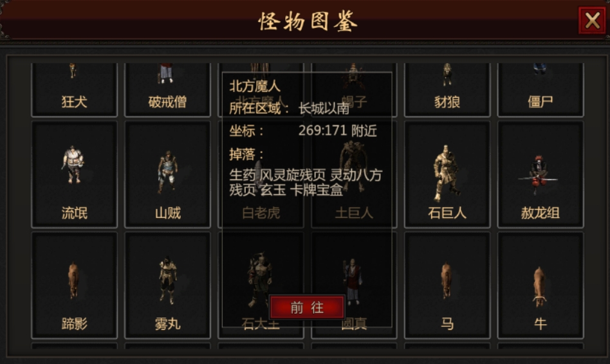Click the red 前往 go button

click(x=307, y=307)
